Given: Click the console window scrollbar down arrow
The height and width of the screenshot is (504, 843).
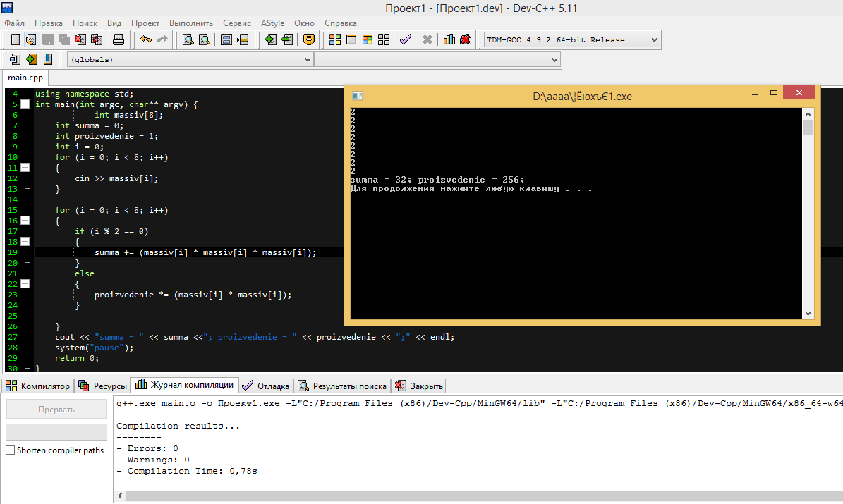Looking at the screenshot, I should tap(808, 313).
